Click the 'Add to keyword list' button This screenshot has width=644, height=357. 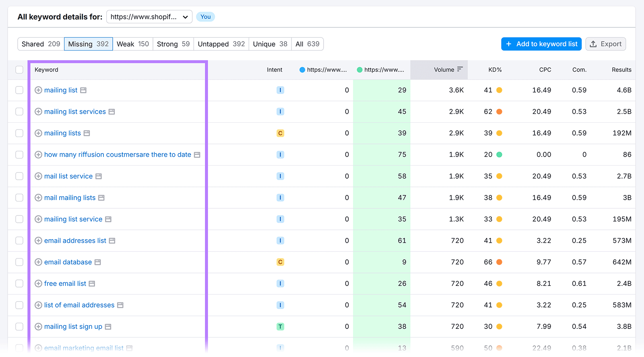pyautogui.click(x=541, y=44)
